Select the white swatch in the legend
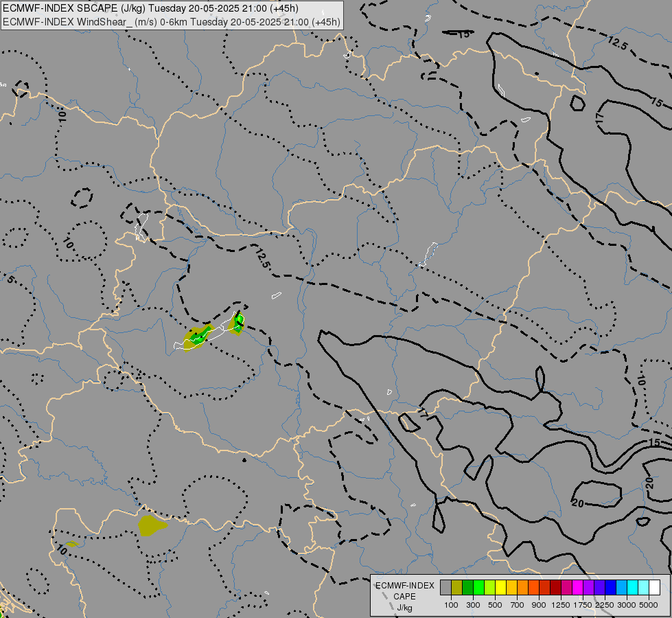This screenshot has width=672, height=618. point(654,588)
